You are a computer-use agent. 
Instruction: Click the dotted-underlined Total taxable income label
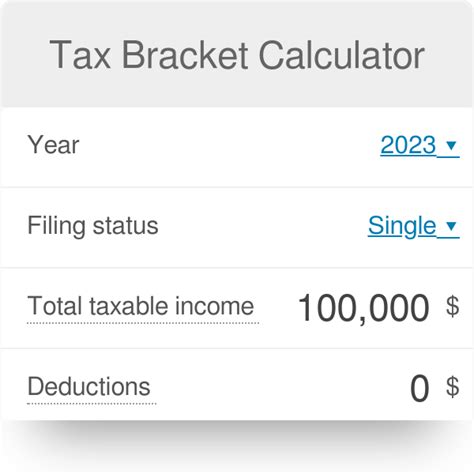coord(141,306)
